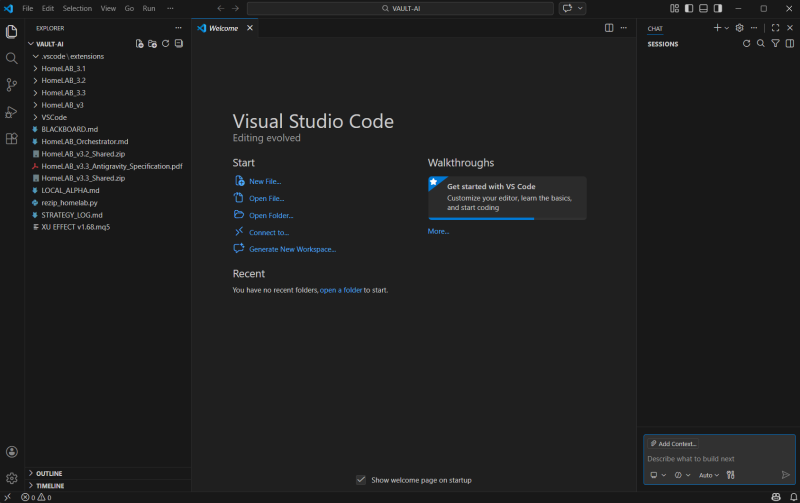
Task: Go forward using the navigation arrow
Action: point(235,8)
